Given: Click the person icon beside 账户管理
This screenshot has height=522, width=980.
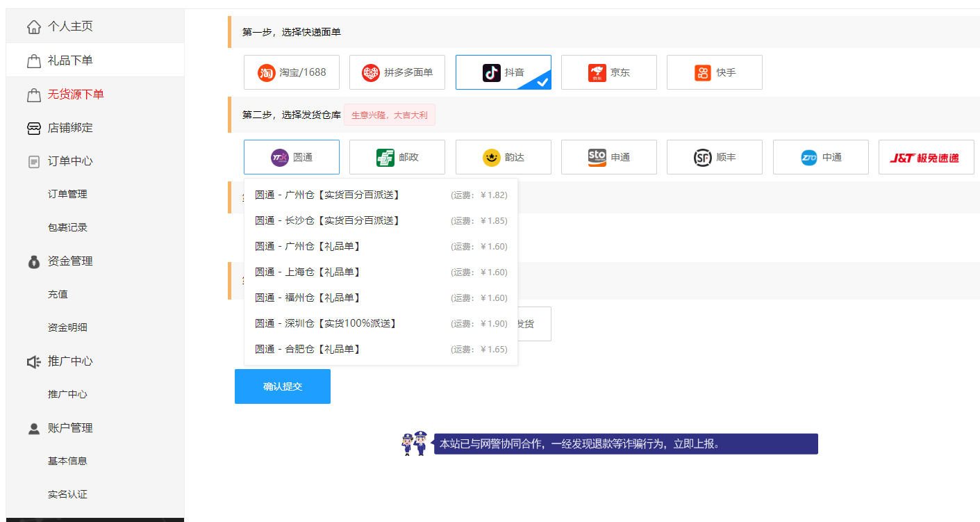Looking at the screenshot, I should coord(33,428).
